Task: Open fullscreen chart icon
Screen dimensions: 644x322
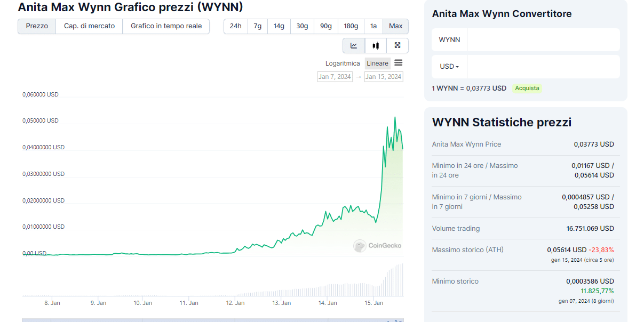Action: click(397, 46)
